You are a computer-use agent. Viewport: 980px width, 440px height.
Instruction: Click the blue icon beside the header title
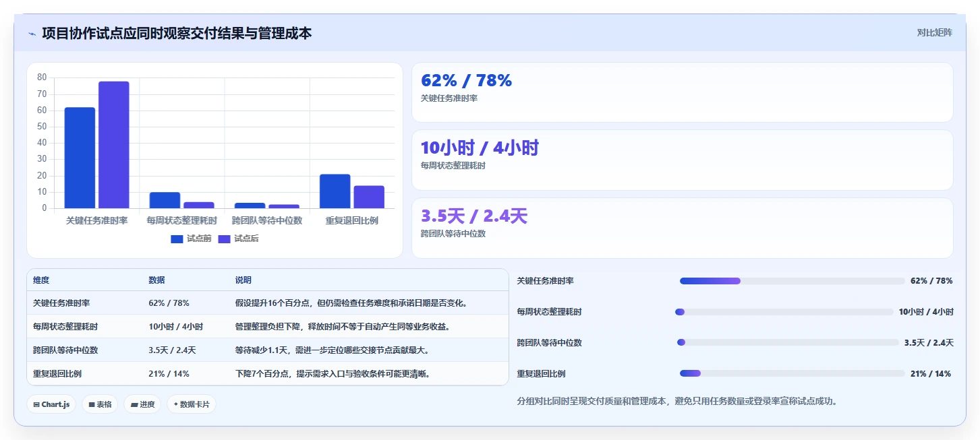point(32,34)
